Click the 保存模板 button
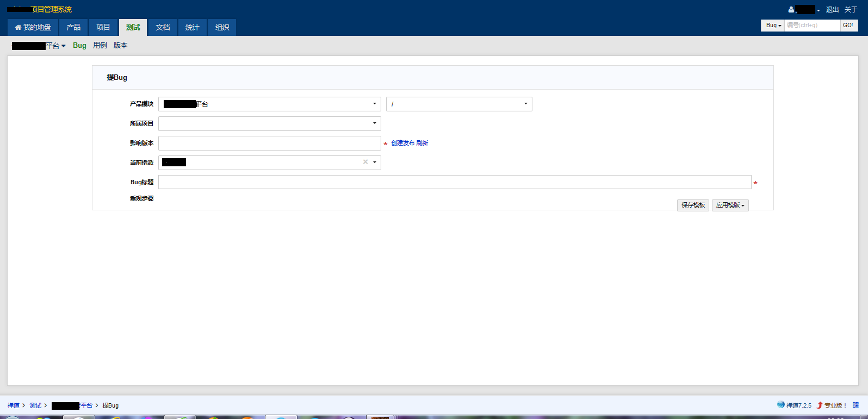Image resolution: width=868 pixels, height=419 pixels. click(693, 205)
